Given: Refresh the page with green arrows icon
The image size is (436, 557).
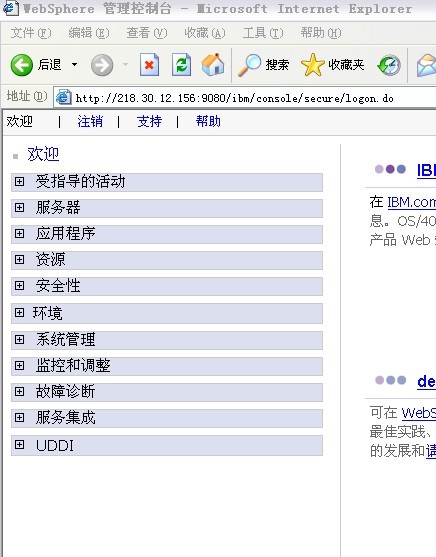Looking at the screenshot, I should pyautogui.click(x=181, y=65).
